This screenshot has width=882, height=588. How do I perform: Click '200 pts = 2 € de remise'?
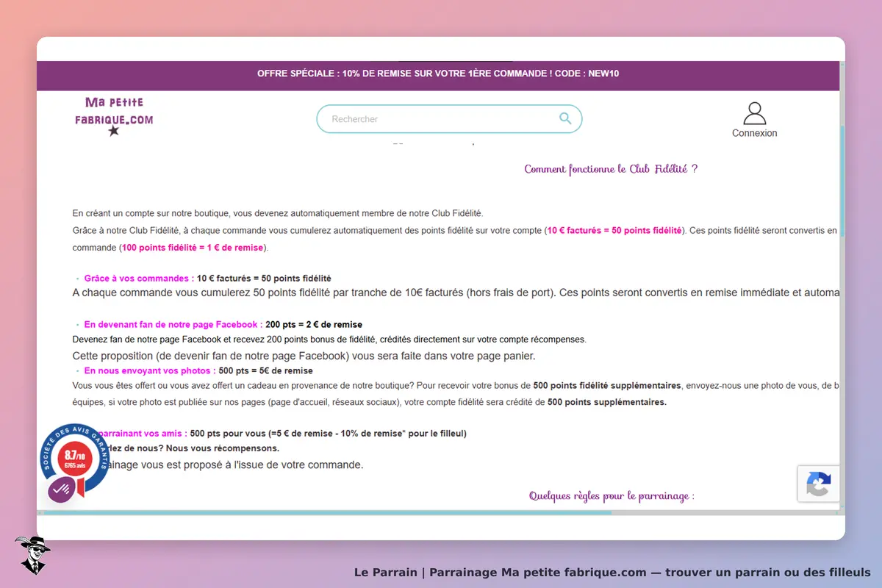point(314,324)
